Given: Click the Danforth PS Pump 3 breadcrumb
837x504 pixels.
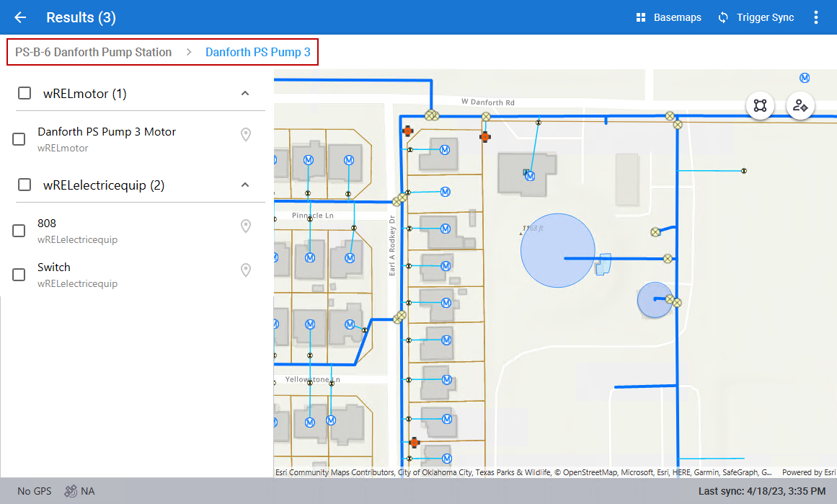Looking at the screenshot, I should pyautogui.click(x=258, y=52).
